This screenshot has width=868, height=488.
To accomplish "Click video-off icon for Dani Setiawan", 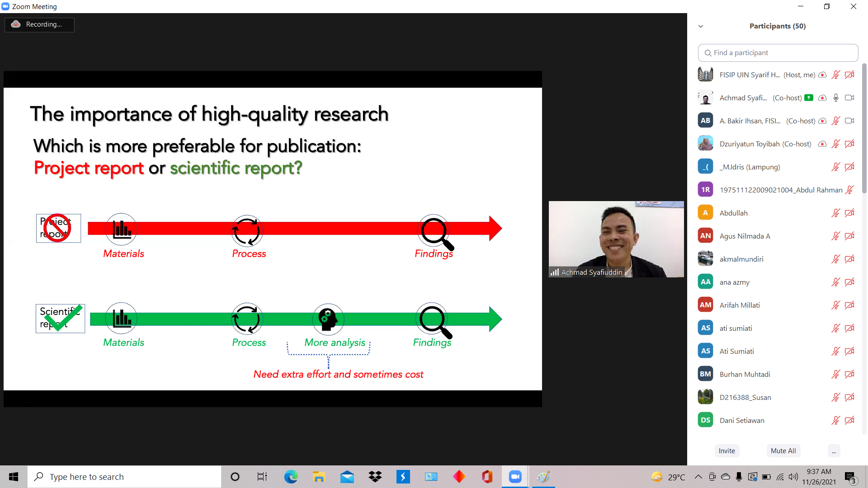I will click(849, 420).
